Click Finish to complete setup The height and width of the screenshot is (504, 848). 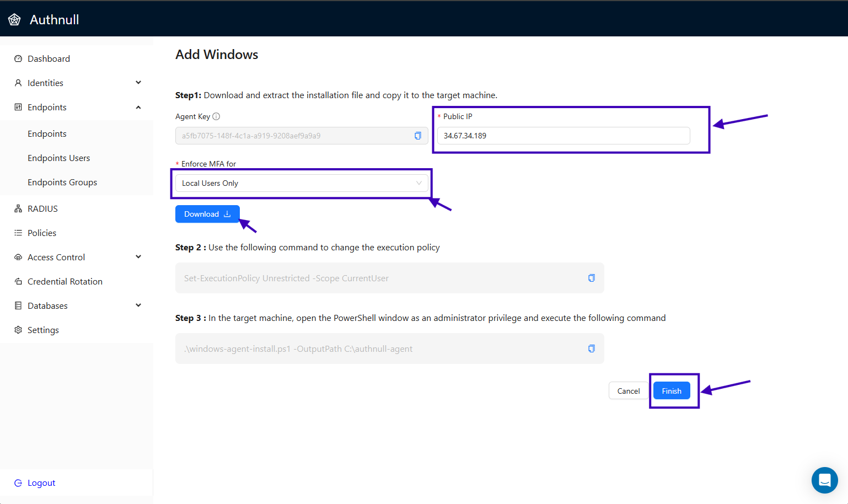(672, 390)
